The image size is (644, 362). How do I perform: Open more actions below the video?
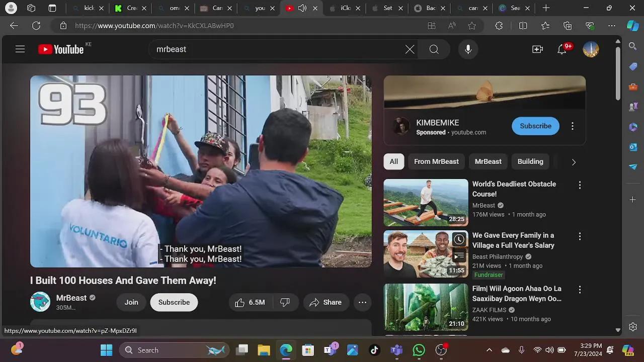(362, 302)
